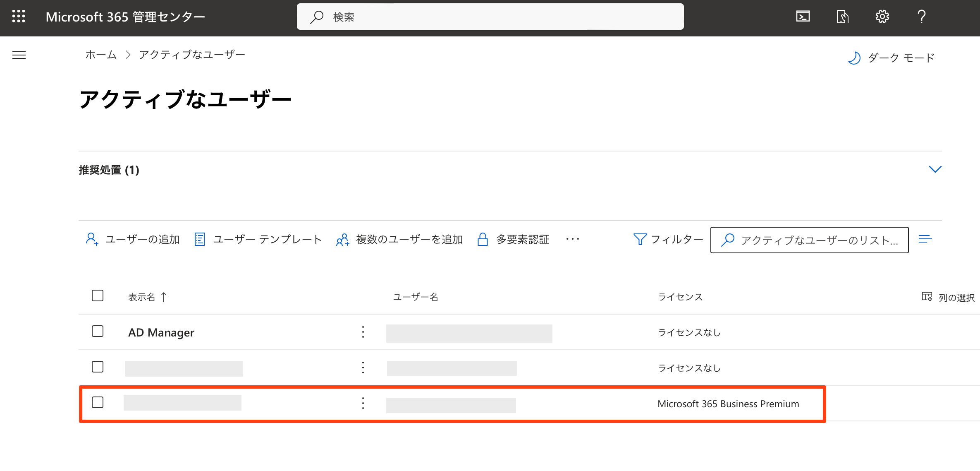Click the top 検索 search box
The height and width of the screenshot is (471, 980).
[x=490, y=17]
